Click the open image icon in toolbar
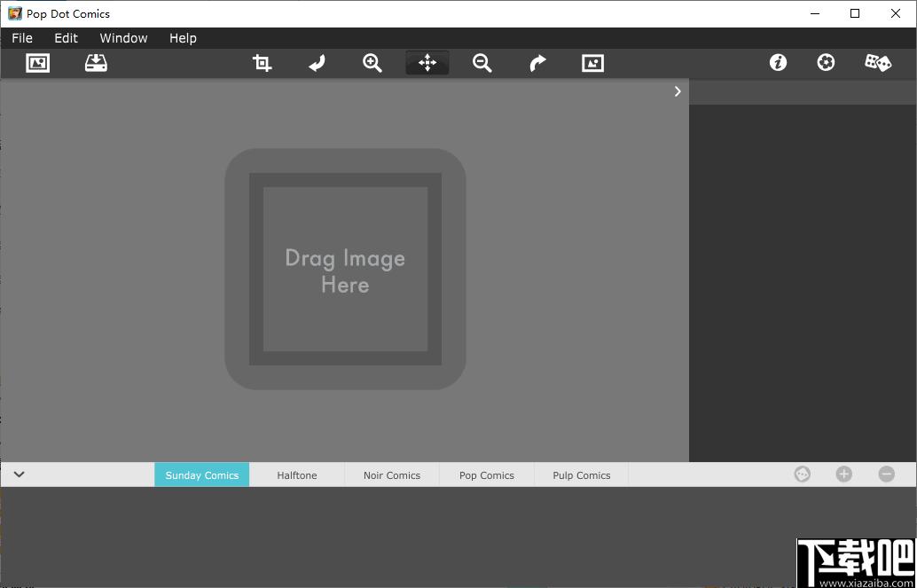The width and height of the screenshot is (917, 588). click(38, 63)
